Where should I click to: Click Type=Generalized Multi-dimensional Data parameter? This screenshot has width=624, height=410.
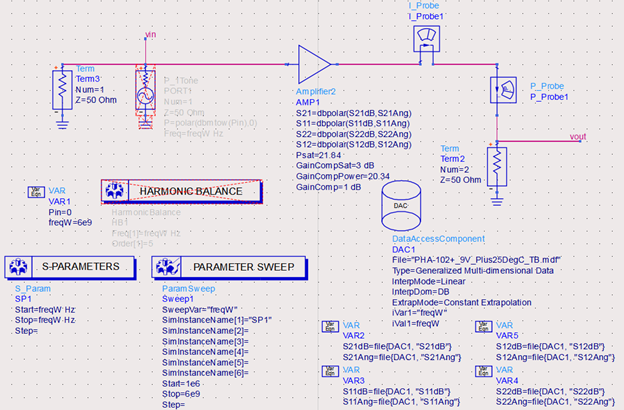(473, 271)
